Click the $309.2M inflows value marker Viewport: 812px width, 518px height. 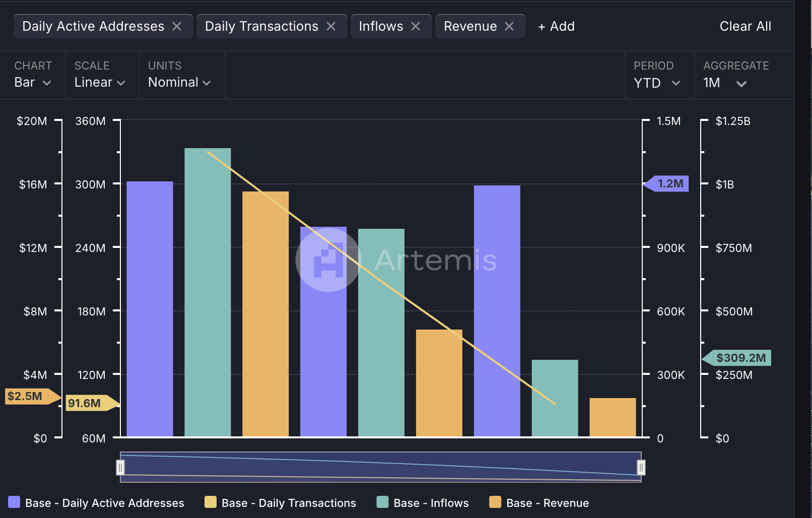coord(740,358)
